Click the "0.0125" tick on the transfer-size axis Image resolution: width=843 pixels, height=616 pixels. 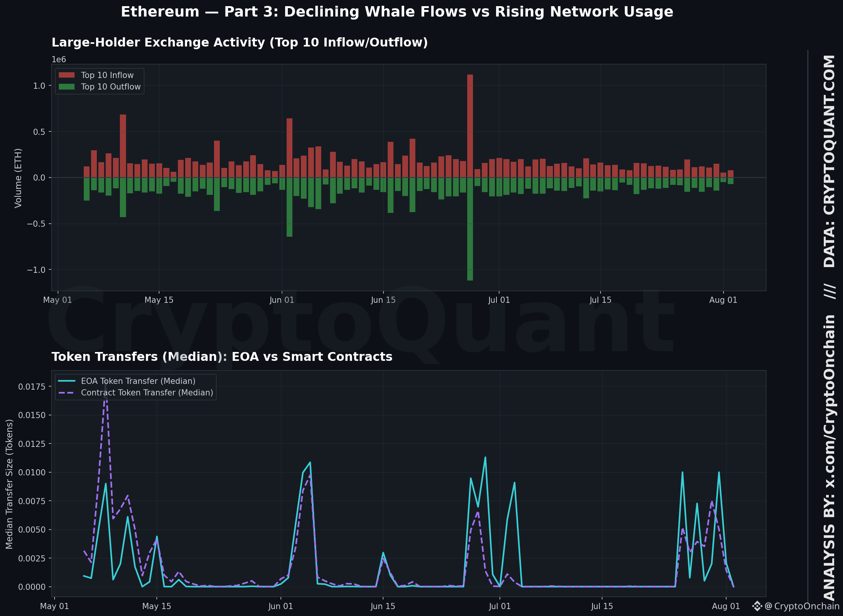pos(32,444)
